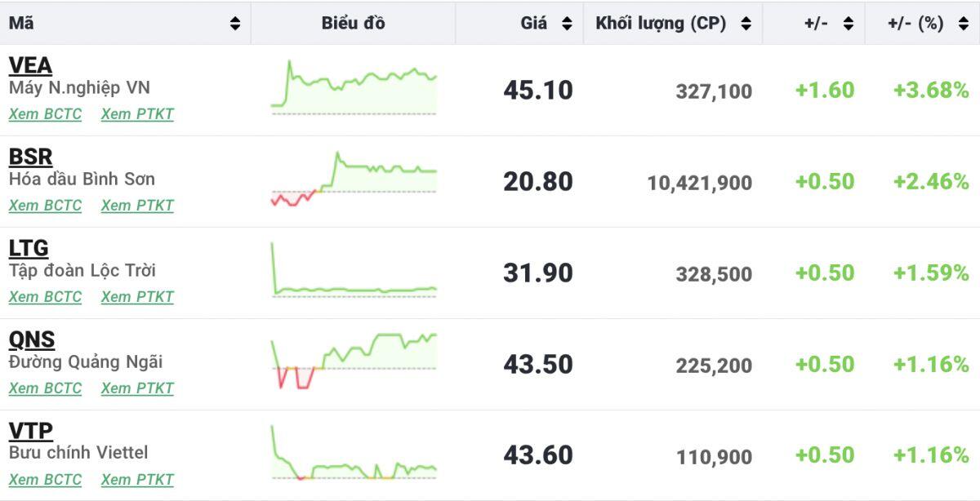Open BSR stock ticker link
The height and width of the screenshot is (501, 980).
[30, 157]
